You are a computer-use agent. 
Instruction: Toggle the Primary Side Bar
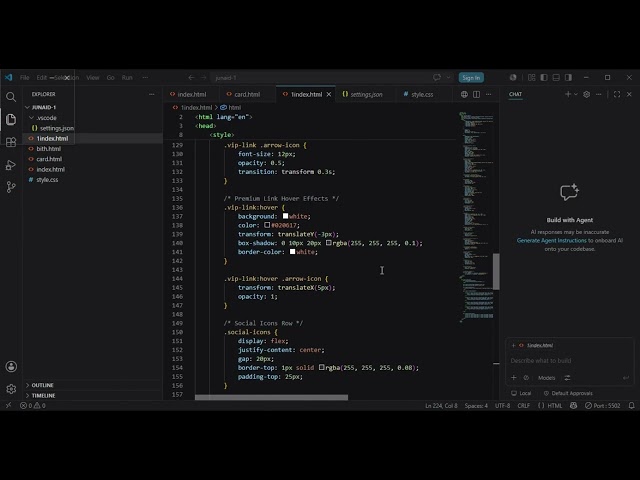(x=544, y=78)
